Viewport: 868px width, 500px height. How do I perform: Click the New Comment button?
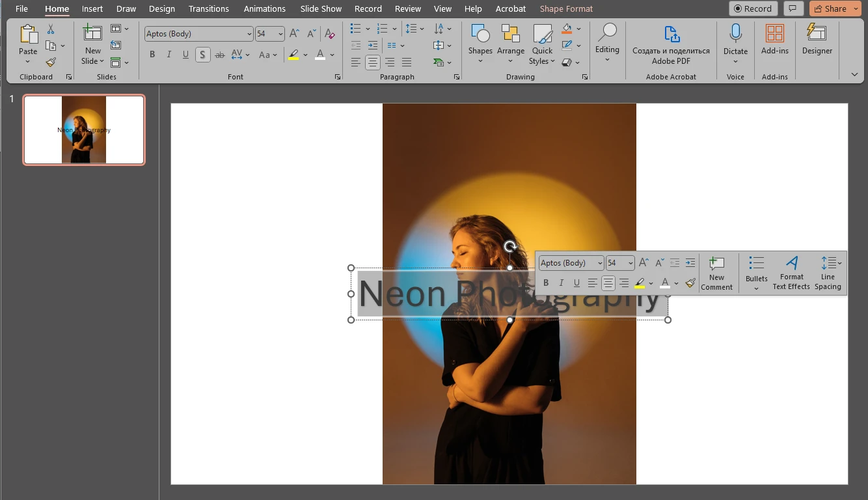pyautogui.click(x=717, y=273)
